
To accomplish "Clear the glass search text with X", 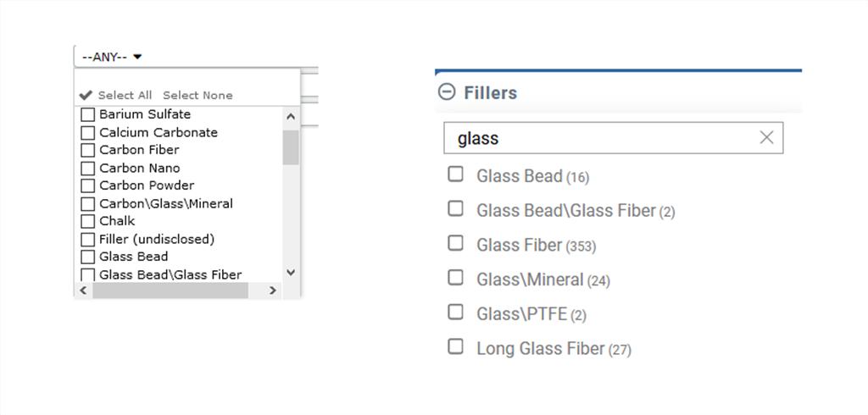I will click(766, 138).
